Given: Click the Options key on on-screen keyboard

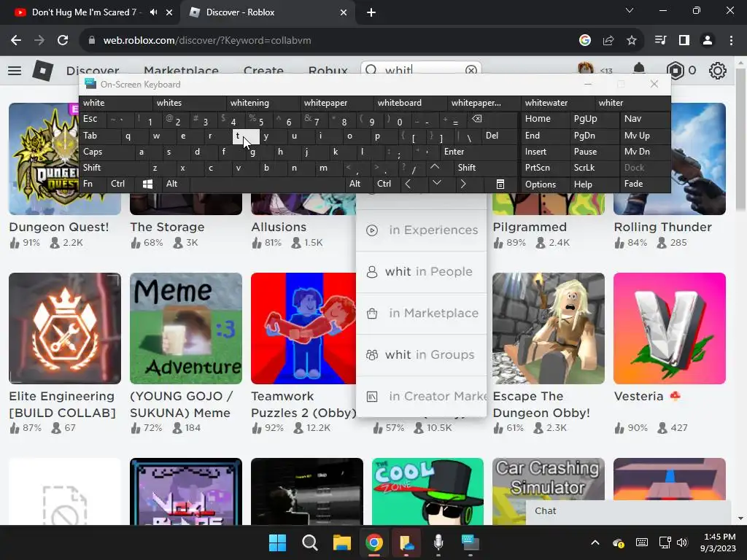Looking at the screenshot, I should [544, 184].
